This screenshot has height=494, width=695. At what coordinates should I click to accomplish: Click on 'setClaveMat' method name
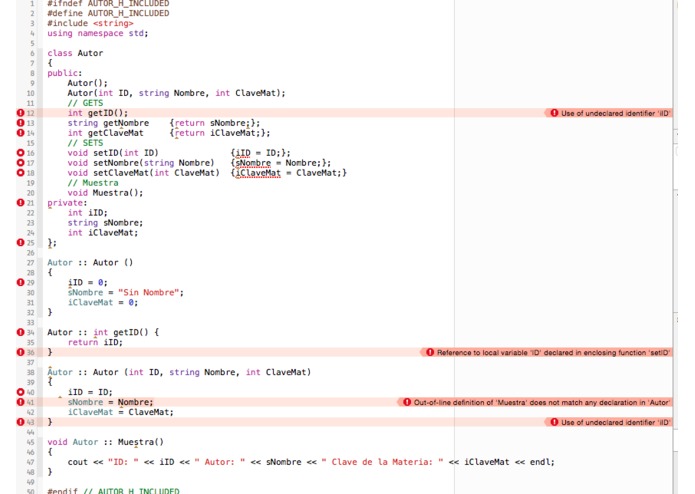121,173
